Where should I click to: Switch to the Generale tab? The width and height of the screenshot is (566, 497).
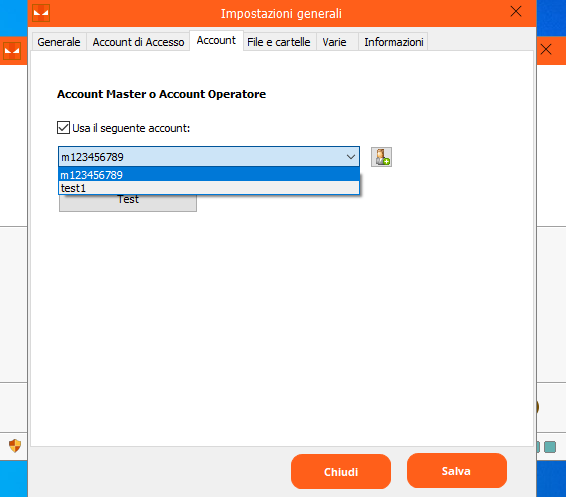(x=59, y=42)
